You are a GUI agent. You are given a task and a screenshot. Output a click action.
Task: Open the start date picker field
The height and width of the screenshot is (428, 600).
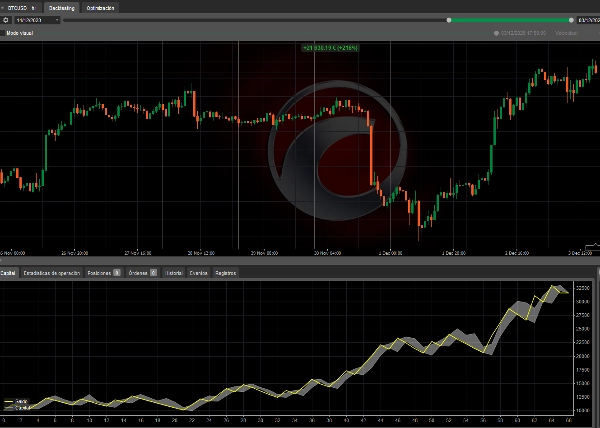click(x=34, y=19)
